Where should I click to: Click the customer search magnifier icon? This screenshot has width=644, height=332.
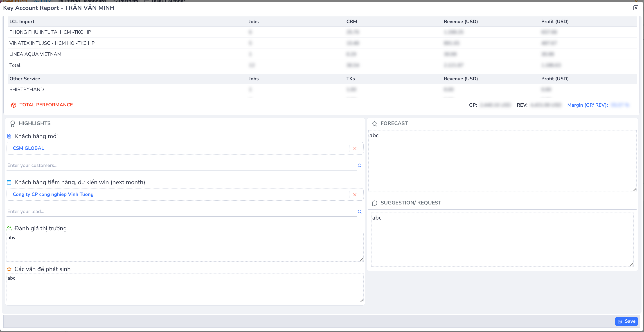point(360,165)
